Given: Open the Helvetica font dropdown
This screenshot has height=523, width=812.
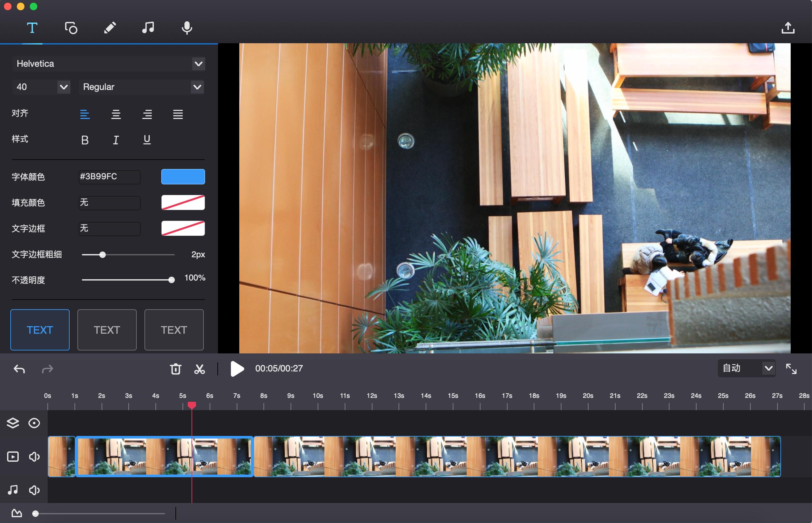Looking at the screenshot, I should (198, 64).
